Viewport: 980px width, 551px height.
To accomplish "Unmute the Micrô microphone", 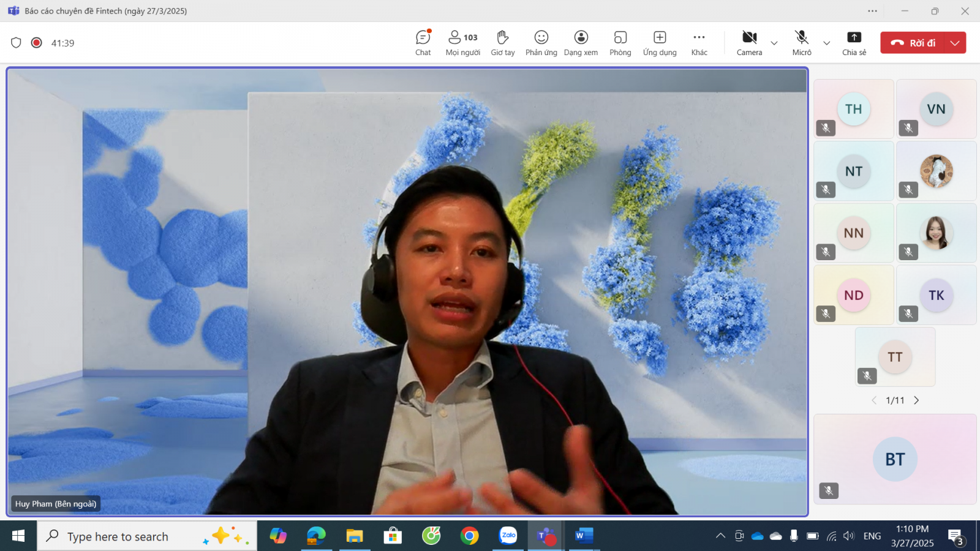I will click(801, 43).
